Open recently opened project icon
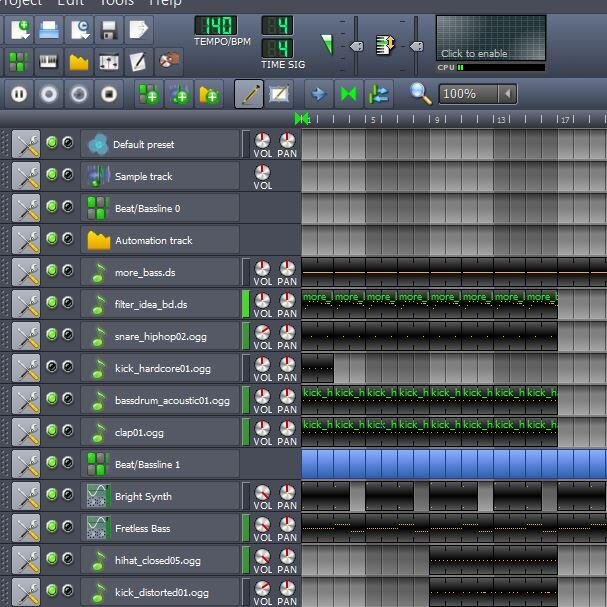The height and width of the screenshot is (607, 607). point(79,29)
